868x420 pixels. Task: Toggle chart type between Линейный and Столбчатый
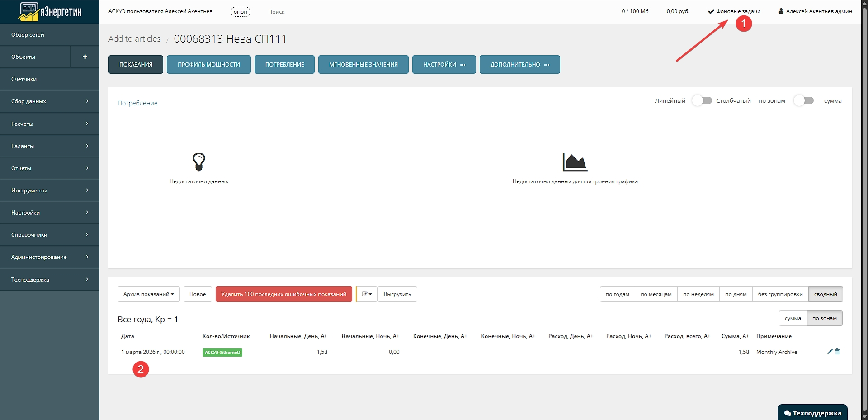point(702,100)
